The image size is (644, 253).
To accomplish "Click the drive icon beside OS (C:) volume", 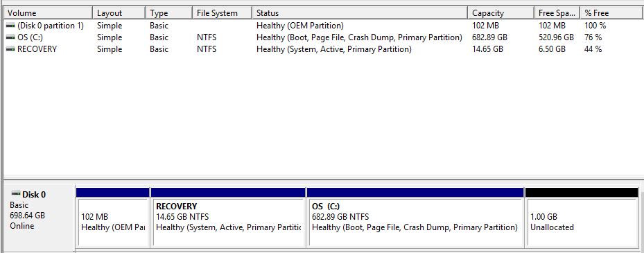I will [x=10, y=37].
